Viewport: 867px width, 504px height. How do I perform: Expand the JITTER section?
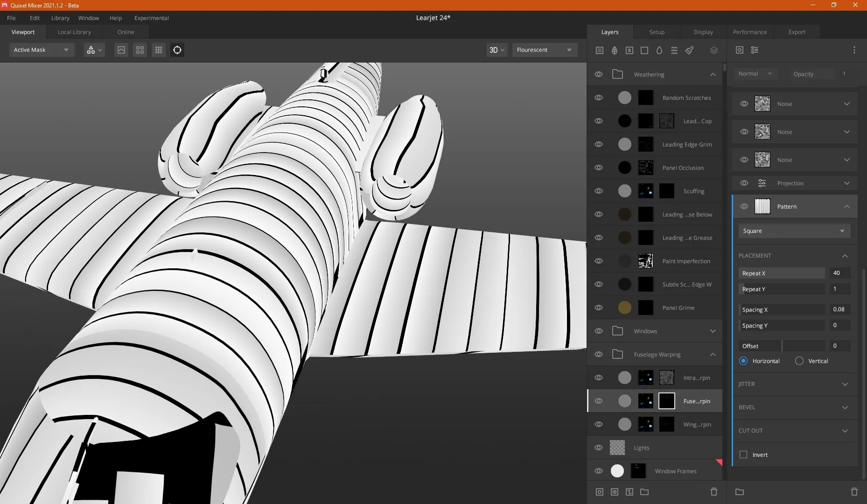pos(795,384)
